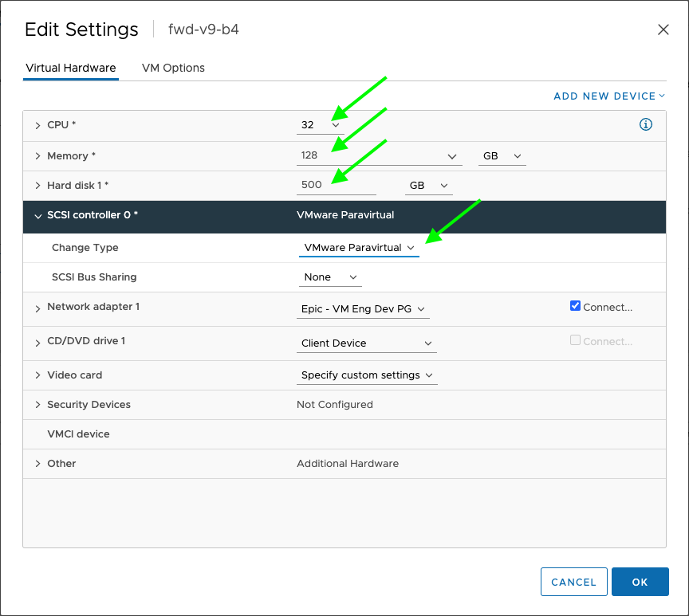The height and width of the screenshot is (616, 689).
Task: Click the OK button
Action: (640, 582)
